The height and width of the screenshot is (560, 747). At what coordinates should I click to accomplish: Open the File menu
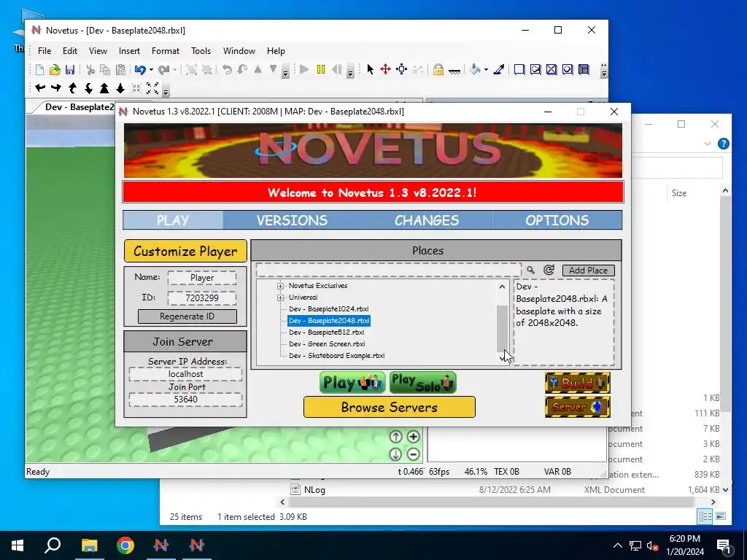tap(44, 51)
